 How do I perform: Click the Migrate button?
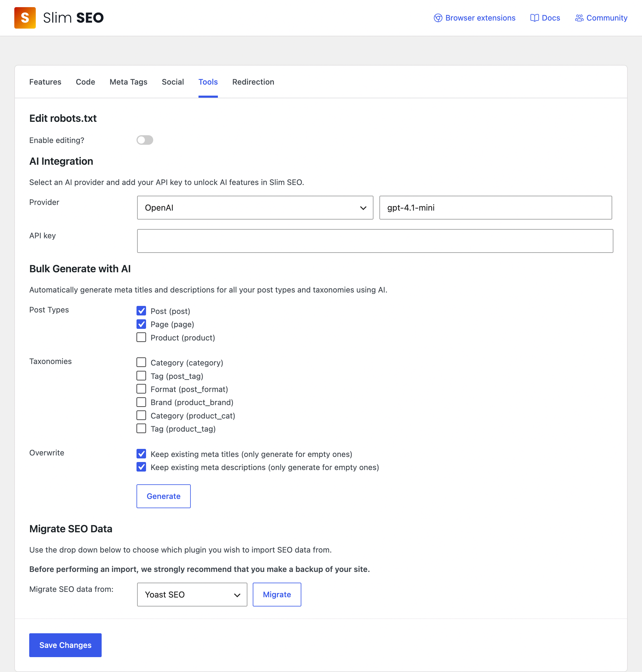tap(277, 594)
